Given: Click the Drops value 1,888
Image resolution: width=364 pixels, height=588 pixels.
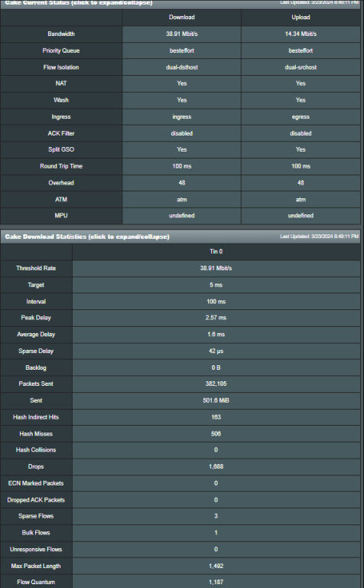Looking at the screenshot, I should coord(216,467).
